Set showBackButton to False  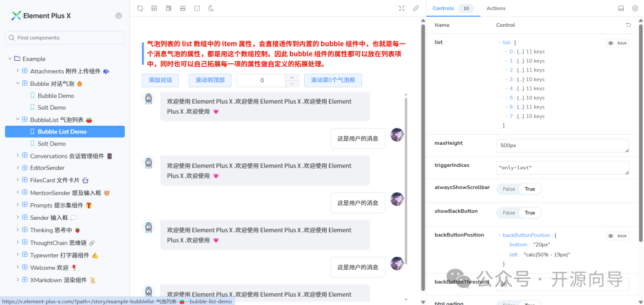click(x=509, y=213)
